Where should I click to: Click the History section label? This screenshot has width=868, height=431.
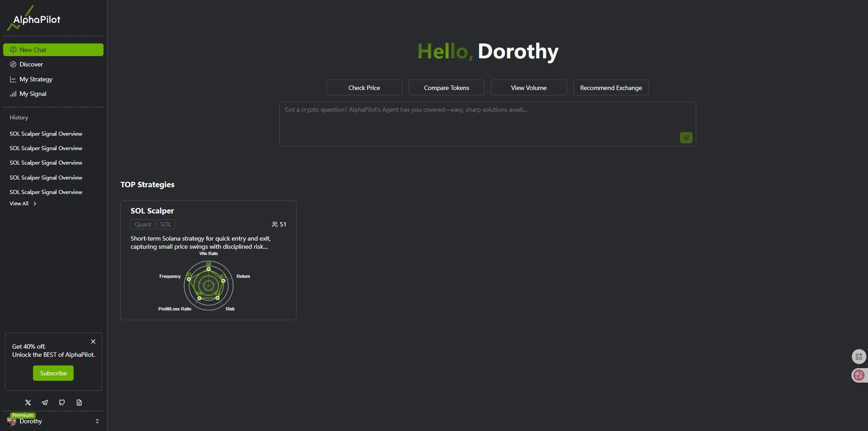19,118
